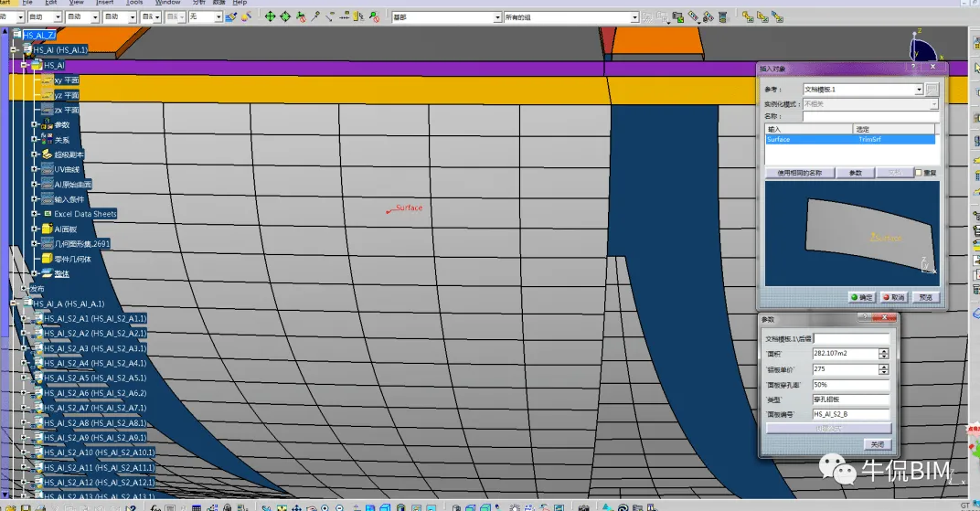Click the zoom out magnifier in bottom toolbar
The width and height of the screenshot is (980, 511).
(339, 507)
